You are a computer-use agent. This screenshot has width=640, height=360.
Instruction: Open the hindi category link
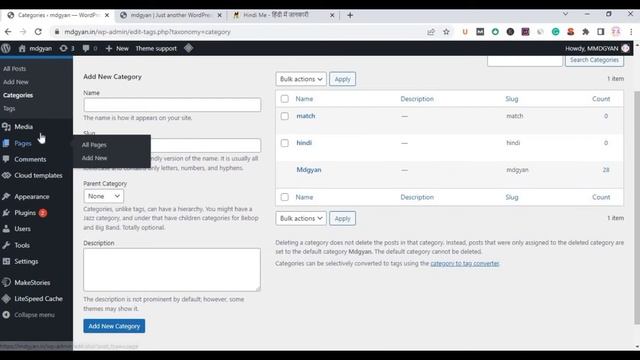(x=304, y=143)
